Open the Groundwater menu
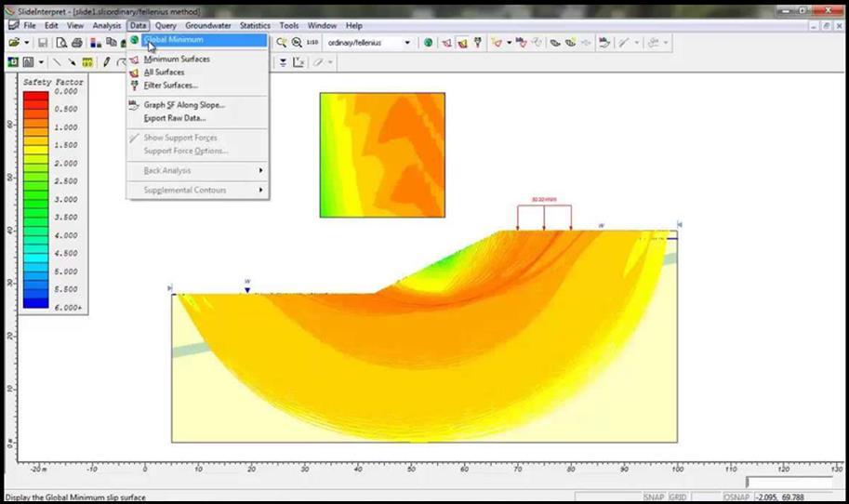 pos(208,25)
